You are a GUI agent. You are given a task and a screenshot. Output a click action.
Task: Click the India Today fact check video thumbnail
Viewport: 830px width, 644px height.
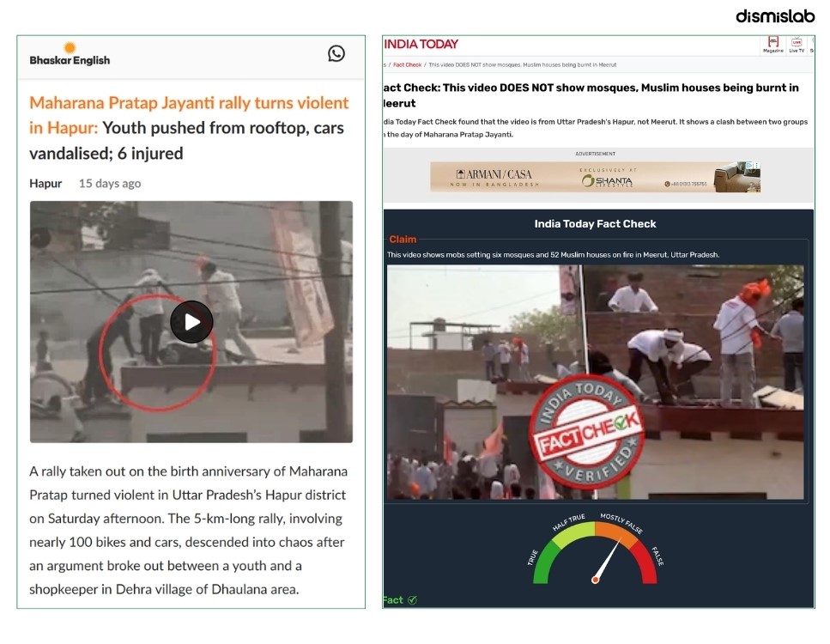click(x=596, y=382)
